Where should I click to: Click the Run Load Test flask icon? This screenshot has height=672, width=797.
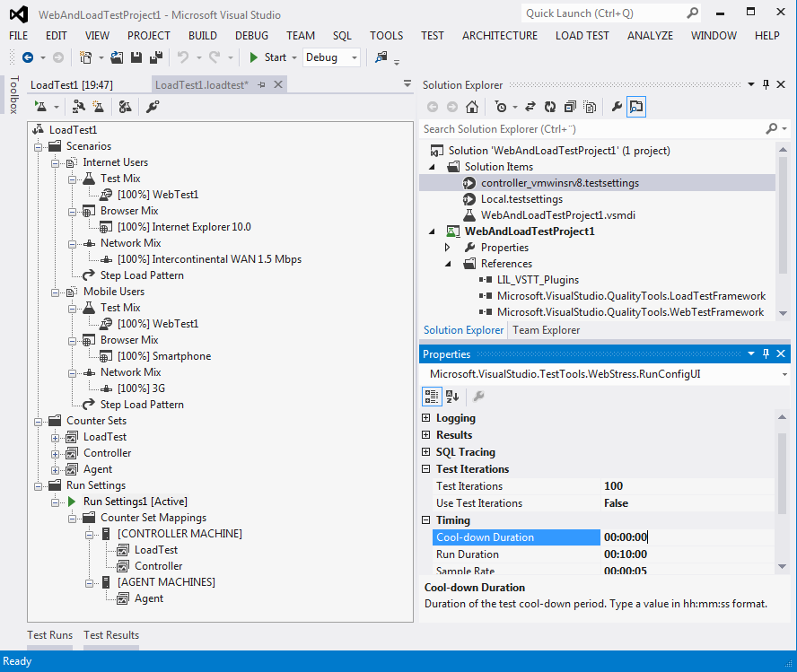click(41, 107)
